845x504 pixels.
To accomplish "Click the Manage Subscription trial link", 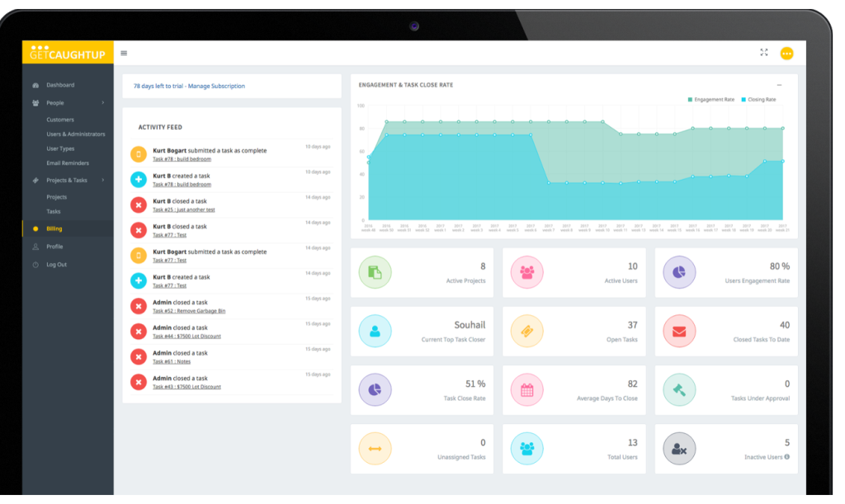I will click(x=216, y=86).
